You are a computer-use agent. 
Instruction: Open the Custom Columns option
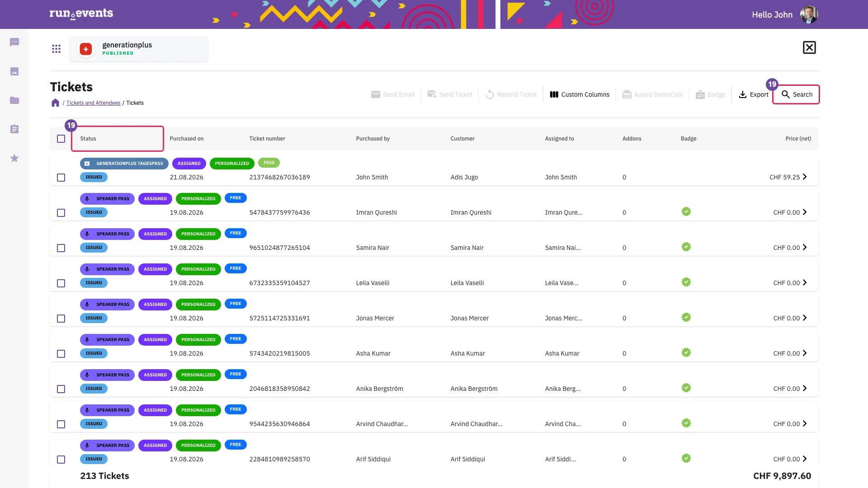pos(580,94)
